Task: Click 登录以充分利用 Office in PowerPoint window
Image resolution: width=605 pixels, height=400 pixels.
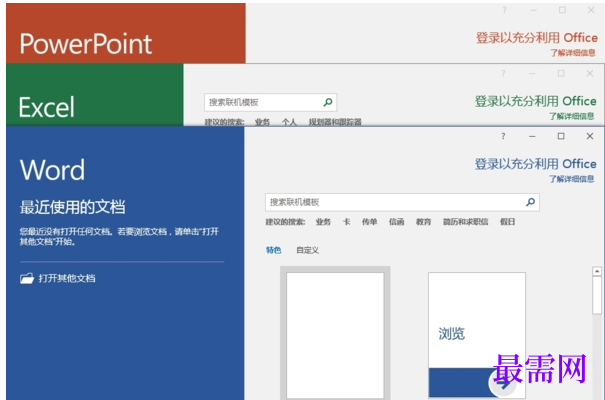Action: 537,38
